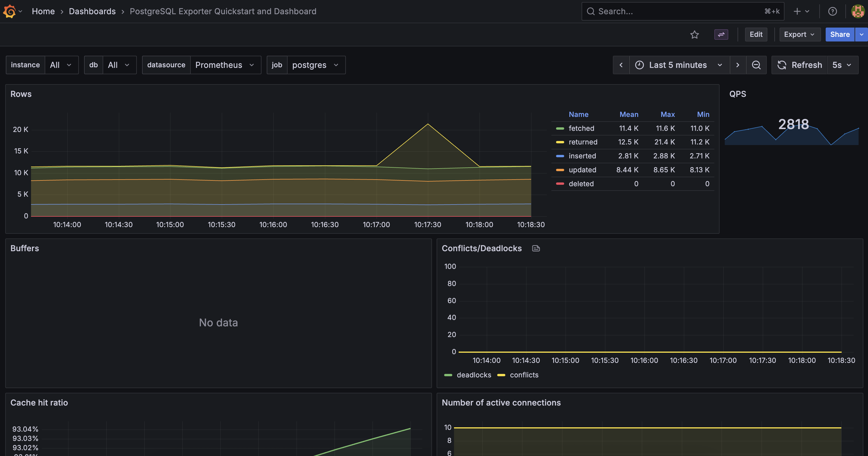
Task: Hide the deadlocks series in the legend
Action: 474,375
